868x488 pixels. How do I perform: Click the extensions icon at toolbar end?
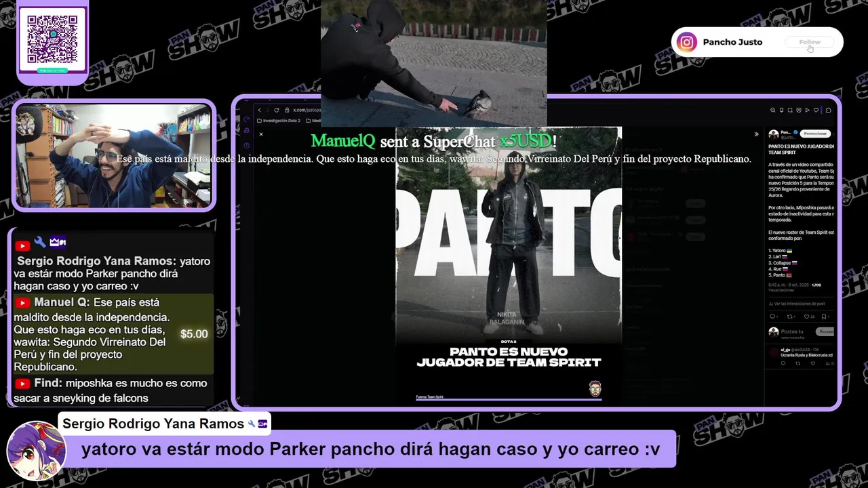coord(828,110)
